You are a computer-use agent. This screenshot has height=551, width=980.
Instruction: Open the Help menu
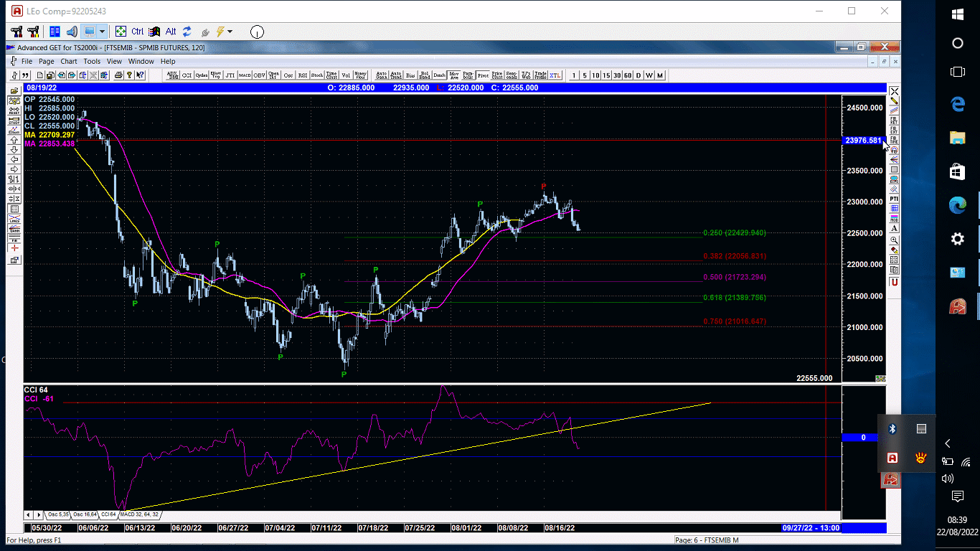168,62
